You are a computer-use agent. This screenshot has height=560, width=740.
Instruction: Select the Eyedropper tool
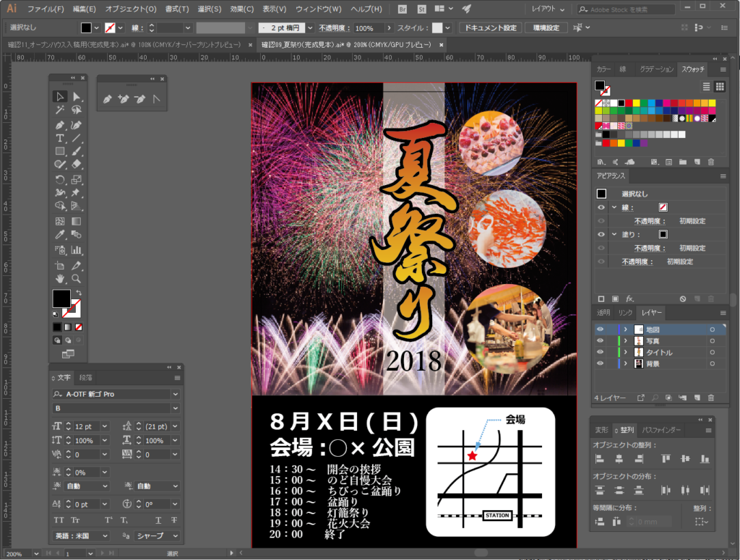pos(60,235)
